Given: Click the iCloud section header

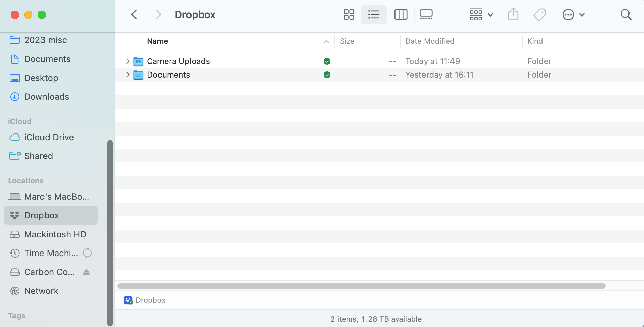Looking at the screenshot, I should click(x=20, y=121).
